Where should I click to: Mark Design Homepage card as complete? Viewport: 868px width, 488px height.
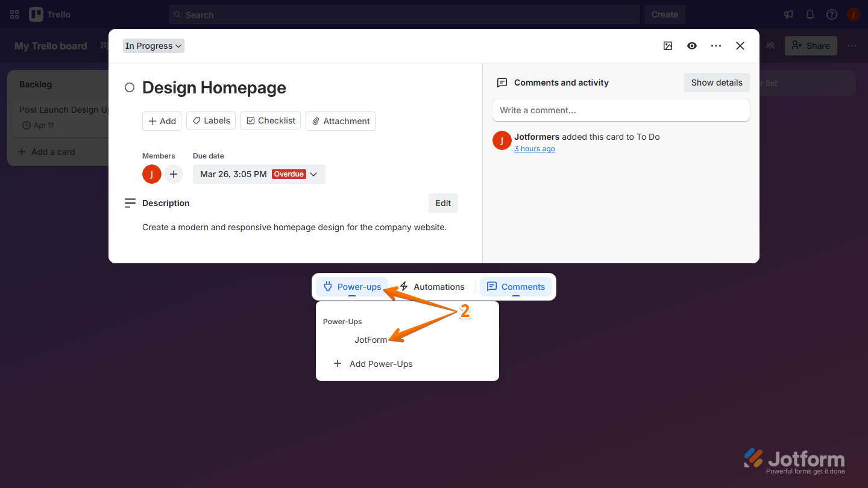(x=130, y=88)
